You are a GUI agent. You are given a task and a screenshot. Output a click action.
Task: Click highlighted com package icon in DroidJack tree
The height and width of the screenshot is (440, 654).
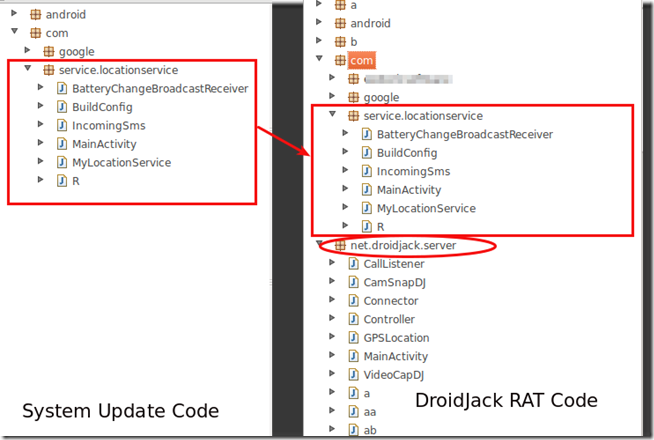tap(341, 60)
